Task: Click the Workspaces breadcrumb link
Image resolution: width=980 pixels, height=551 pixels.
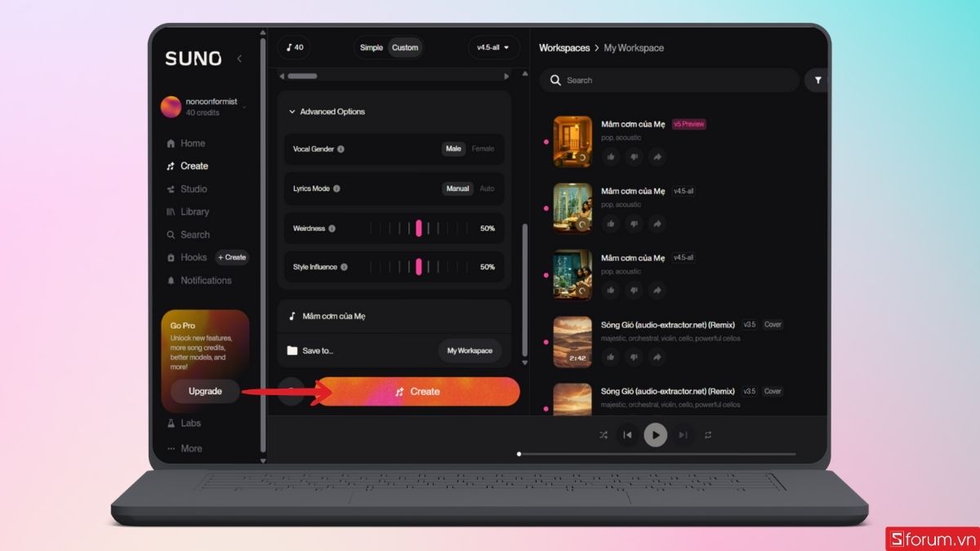Action: pyautogui.click(x=564, y=48)
